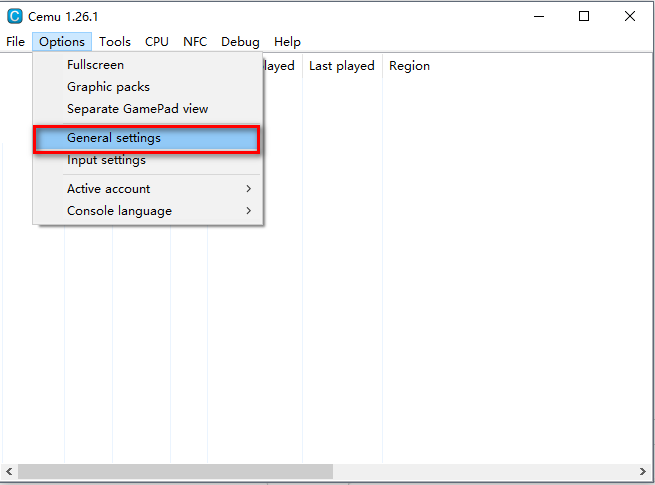This screenshot has height=485, width=655.
Task: Open the NFC menu
Action: pyautogui.click(x=195, y=42)
